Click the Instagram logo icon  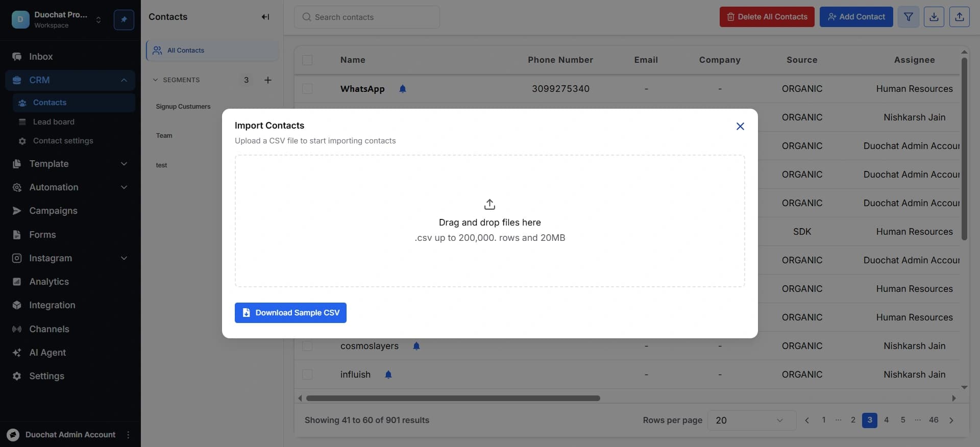[17, 258]
